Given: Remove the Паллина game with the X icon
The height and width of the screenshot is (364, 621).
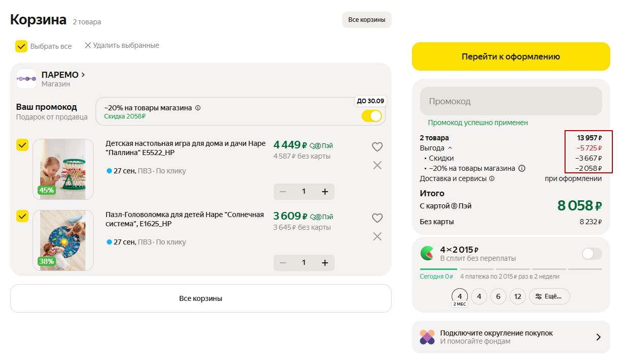Looking at the screenshot, I should pos(377,165).
